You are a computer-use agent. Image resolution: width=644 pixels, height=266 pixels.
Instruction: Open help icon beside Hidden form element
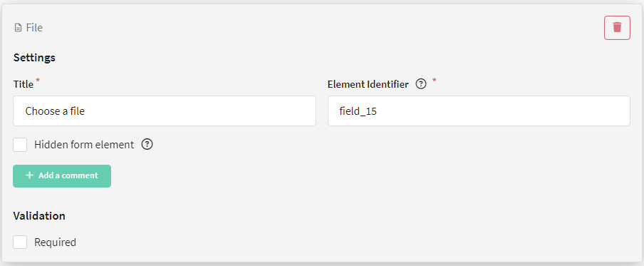pyautogui.click(x=147, y=145)
